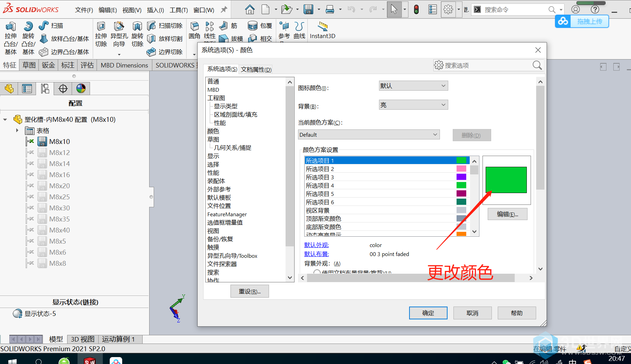The image size is (631, 364).
Task: Click the Extruded Cut (拉伸切除) icon
Action: (x=101, y=26)
